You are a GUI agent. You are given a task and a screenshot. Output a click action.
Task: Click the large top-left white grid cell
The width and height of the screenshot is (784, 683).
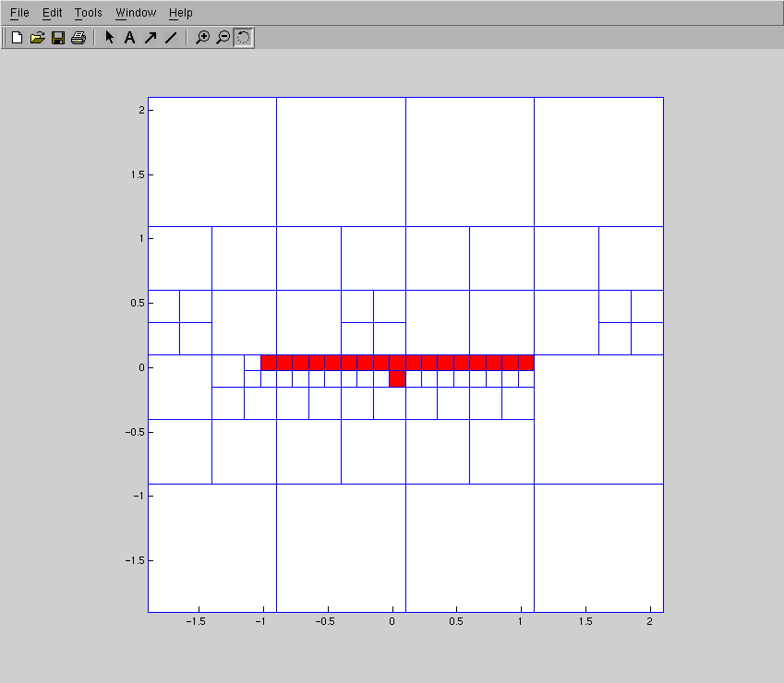(211, 162)
